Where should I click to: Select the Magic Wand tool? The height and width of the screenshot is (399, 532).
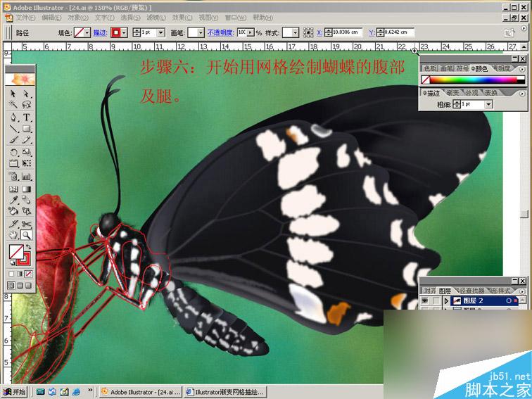click(13, 104)
